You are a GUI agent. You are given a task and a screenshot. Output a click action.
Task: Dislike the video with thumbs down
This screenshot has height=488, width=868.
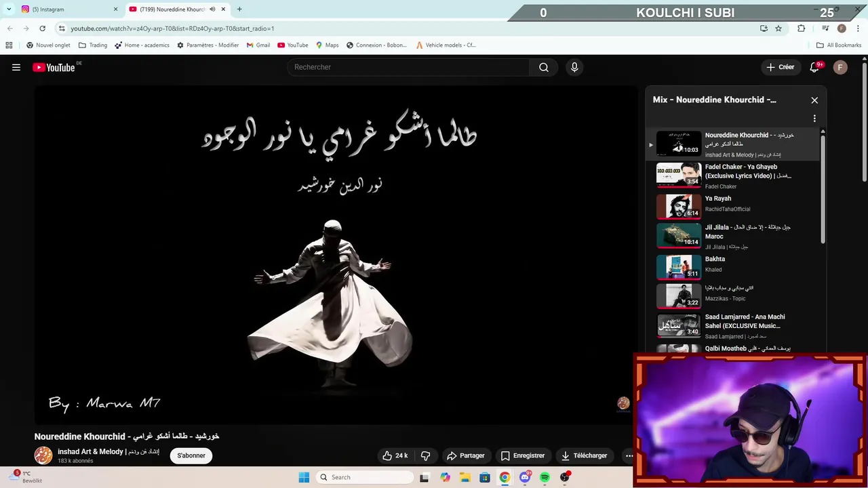[x=426, y=455]
